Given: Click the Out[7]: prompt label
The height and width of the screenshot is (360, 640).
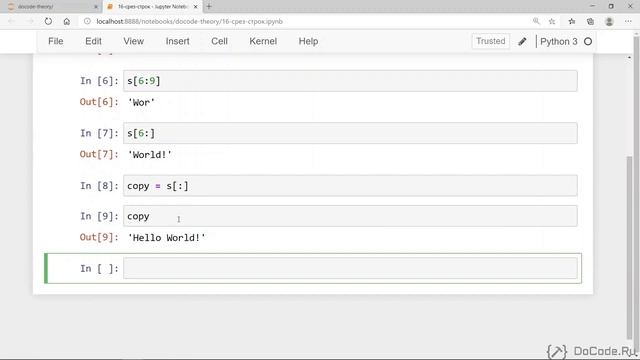Looking at the screenshot, I should pyautogui.click(x=99, y=154).
